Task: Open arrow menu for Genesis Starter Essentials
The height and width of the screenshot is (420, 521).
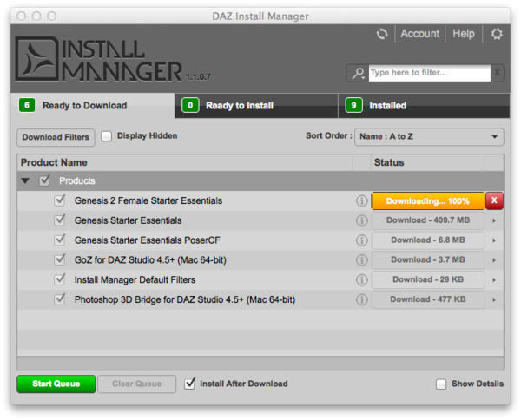Action: click(494, 220)
